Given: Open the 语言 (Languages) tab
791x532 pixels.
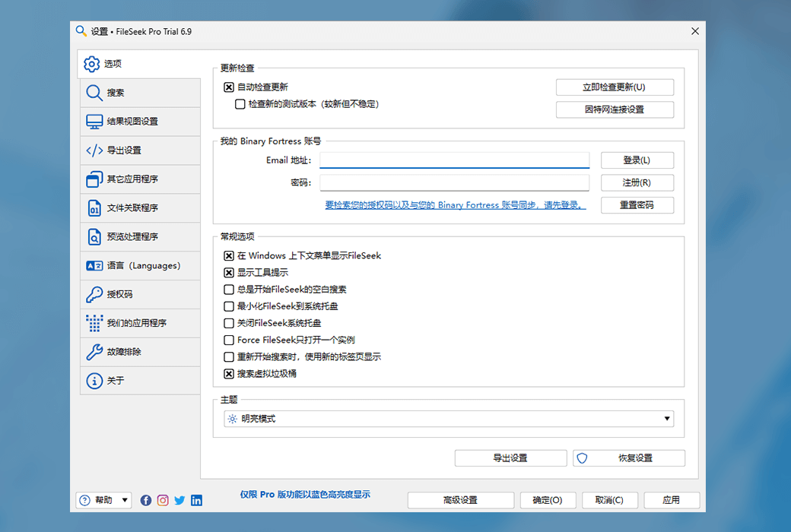Looking at the screenshot, I should 140,266.
